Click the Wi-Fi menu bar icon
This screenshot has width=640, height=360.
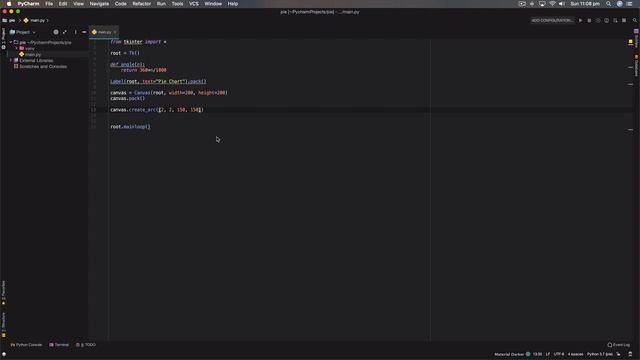[x=552, y=4]
